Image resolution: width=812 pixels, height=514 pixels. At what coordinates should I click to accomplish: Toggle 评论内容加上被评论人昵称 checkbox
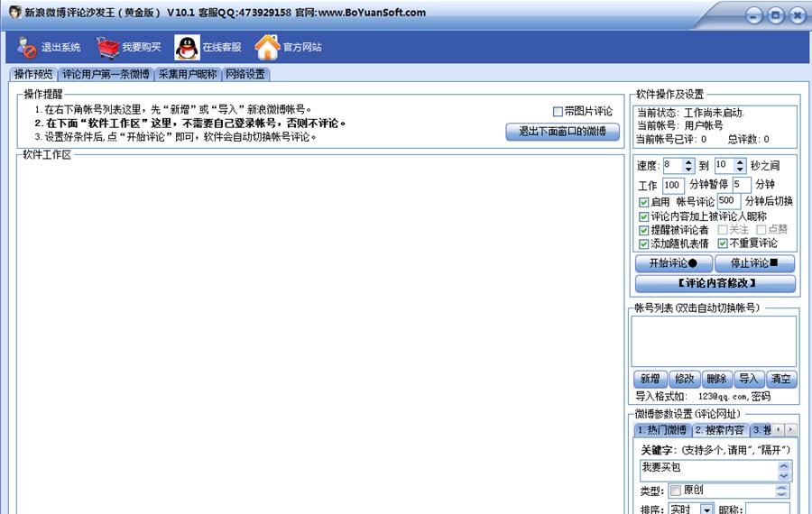(643, 216)
